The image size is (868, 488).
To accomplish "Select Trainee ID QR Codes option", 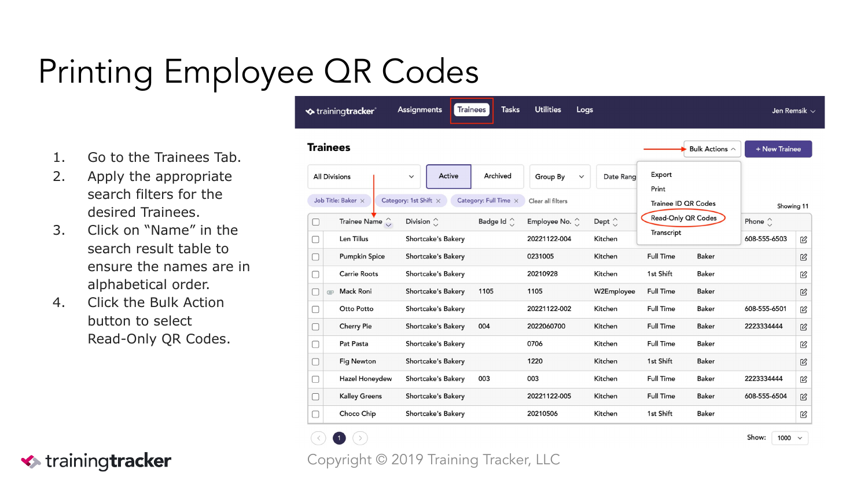I will 683,204.
